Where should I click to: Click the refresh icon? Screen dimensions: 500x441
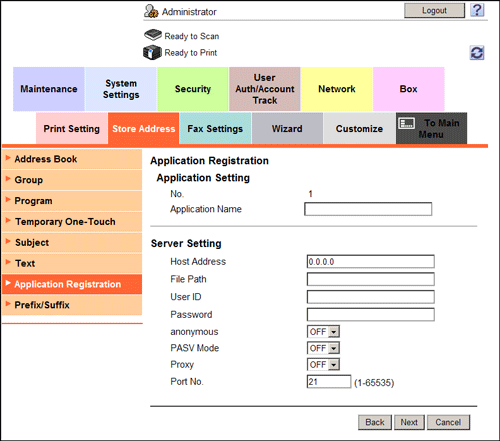[477, 53]
